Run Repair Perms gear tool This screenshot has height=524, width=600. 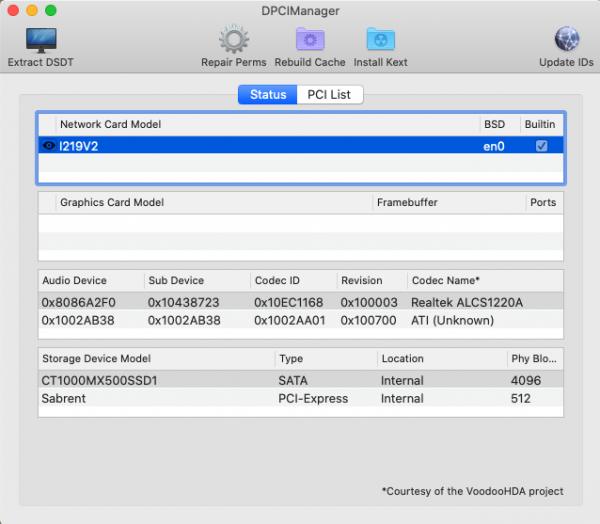233,40
